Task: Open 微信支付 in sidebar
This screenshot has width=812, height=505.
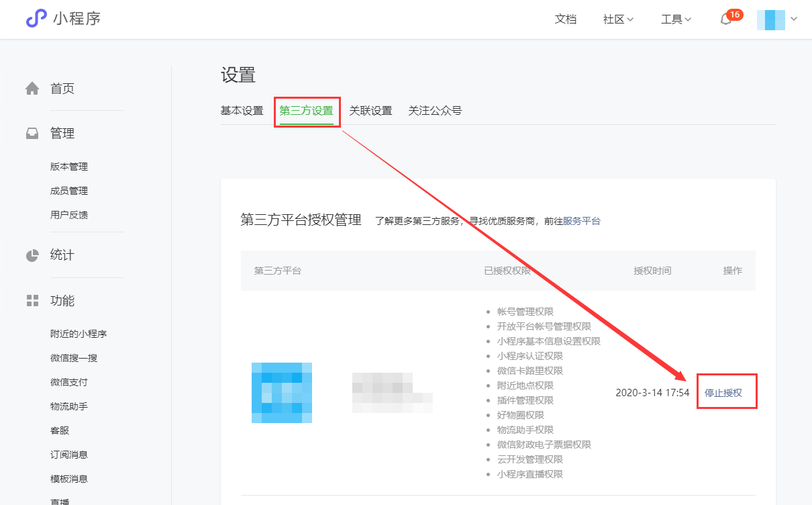Action: [69, 382]
